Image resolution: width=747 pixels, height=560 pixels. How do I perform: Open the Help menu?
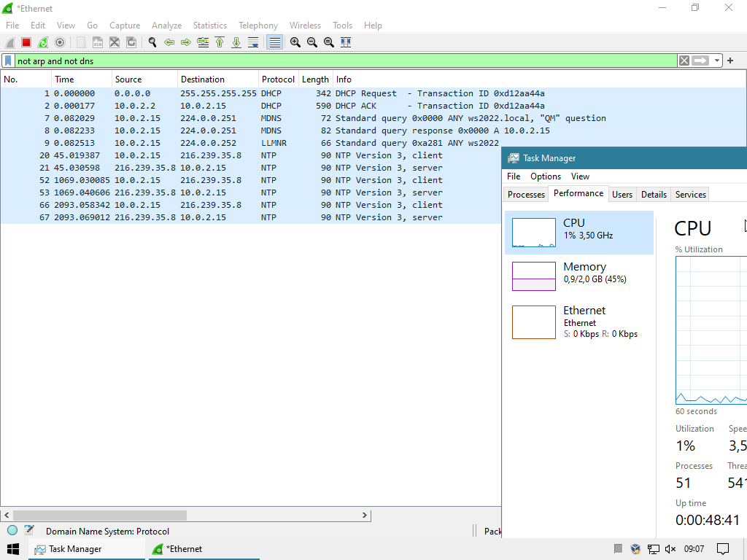tap(373, 26)
